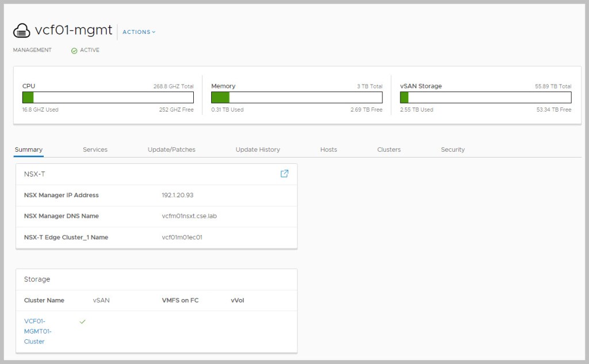
Task: Select the Summary tab
Action: coord(29,150)
